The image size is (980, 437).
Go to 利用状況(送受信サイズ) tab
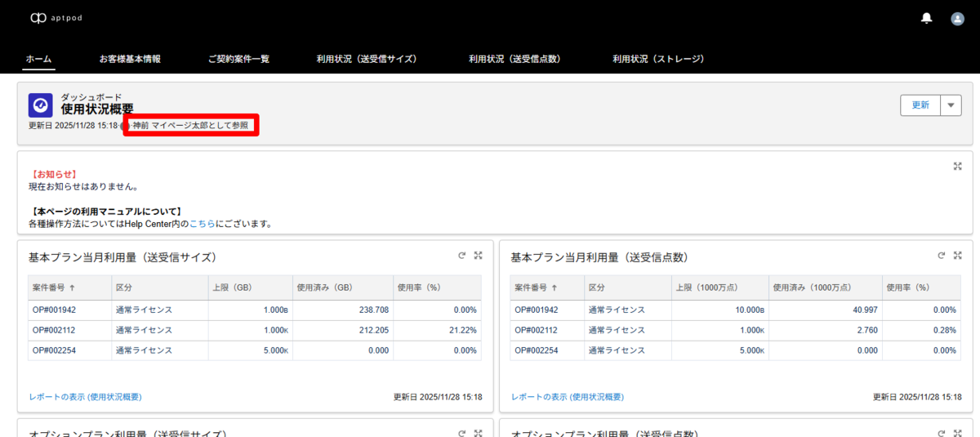pos(367,59)
